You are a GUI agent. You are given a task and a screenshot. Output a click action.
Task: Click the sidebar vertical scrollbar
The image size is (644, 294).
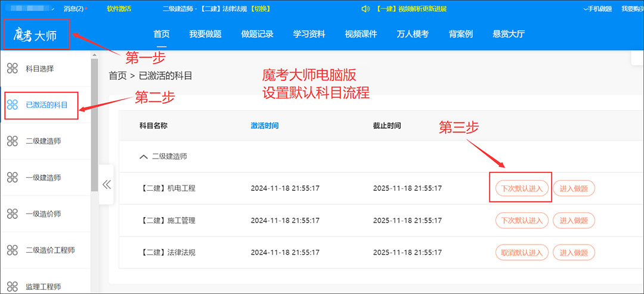point(94,125)
